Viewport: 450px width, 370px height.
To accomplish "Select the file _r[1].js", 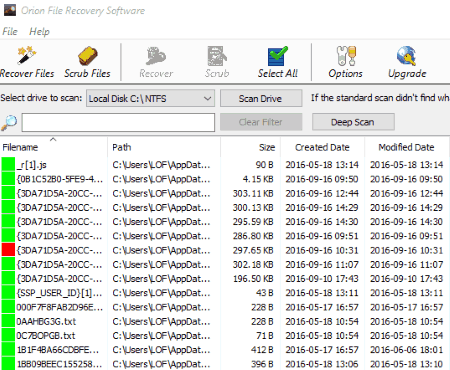I will pos(32,165).
